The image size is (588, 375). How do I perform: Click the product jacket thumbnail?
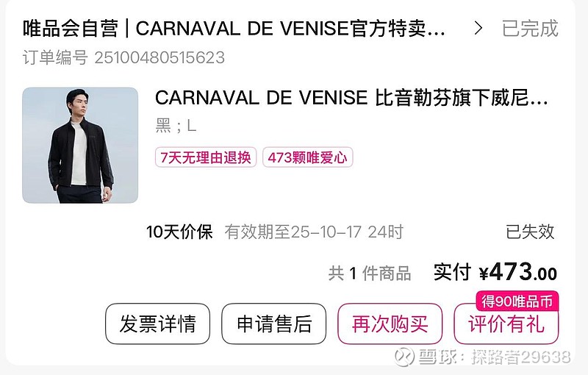(x=80, y=146)
